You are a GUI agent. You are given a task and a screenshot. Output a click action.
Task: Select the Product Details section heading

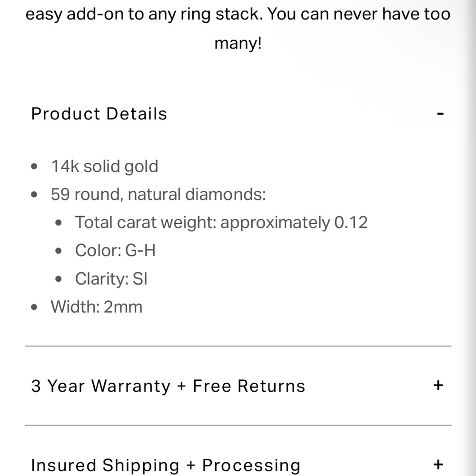(x=99, y=114)
